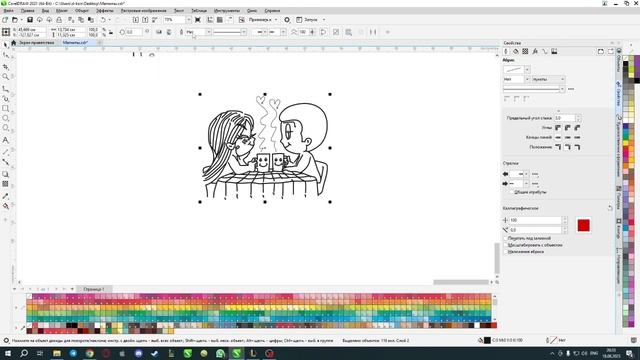The width and height of the screenshot is (640, 360).
Task: Open the Options gear icon
Action: [x=287, y=20]
